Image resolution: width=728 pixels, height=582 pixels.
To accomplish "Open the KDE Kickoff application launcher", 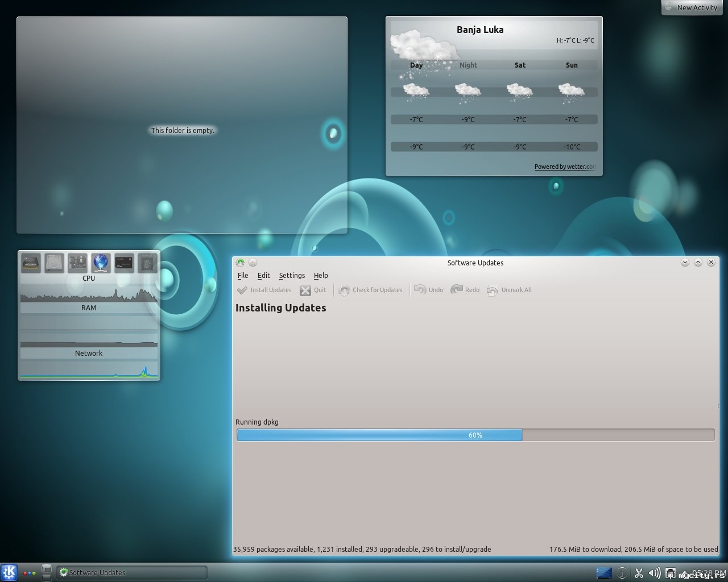I will pyautogui.click(x=9, y=572).
